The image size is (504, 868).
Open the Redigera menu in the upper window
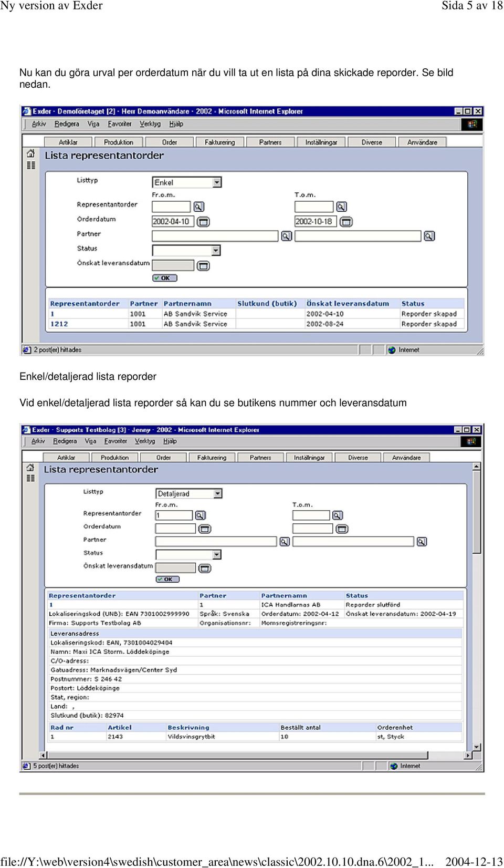(67, 124)
